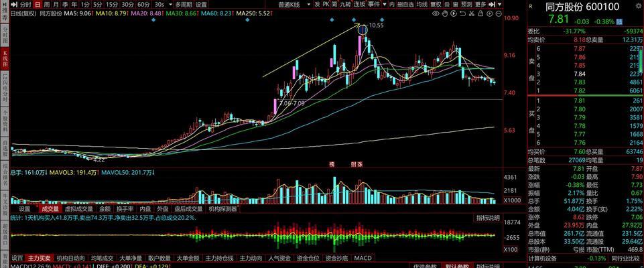644x268 pixels.
Task: Click the blue flag icon next to -0.38%
Action: tap(619, 21)
